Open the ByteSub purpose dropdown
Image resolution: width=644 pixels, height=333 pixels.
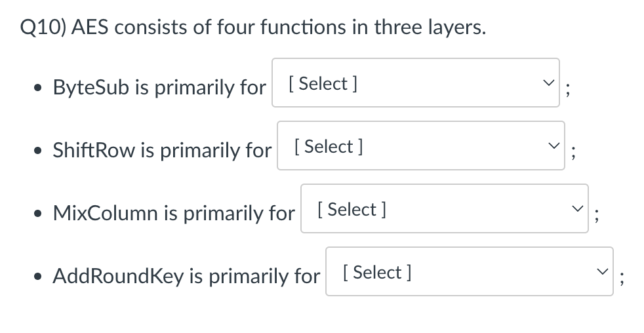(416, 83)
